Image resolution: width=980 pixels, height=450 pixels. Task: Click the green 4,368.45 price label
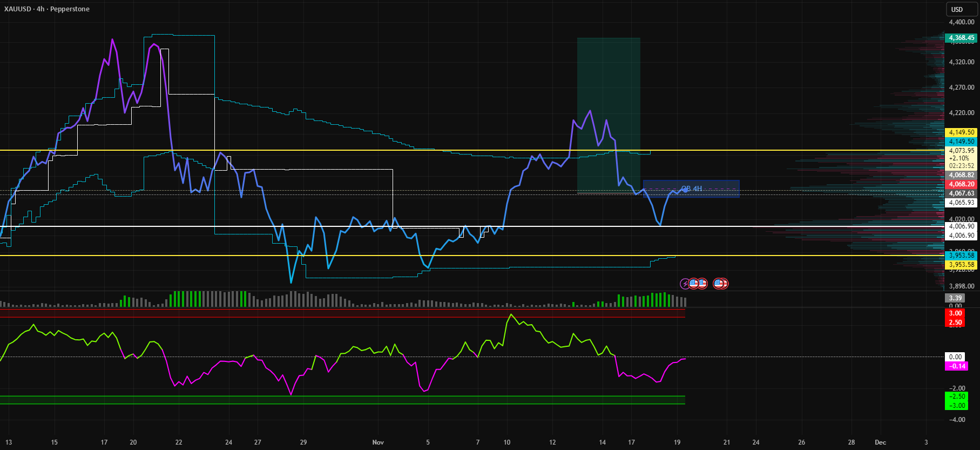tap(962, 38)
